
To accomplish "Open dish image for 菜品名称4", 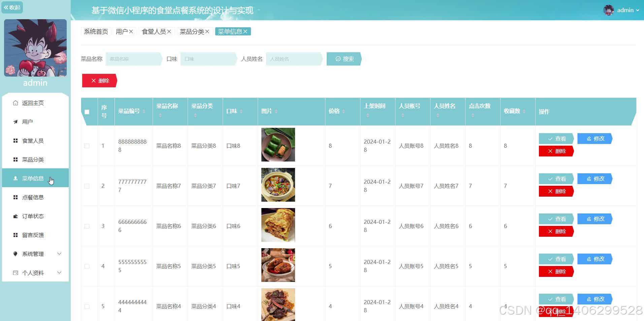I will click(x=278, y=304).
